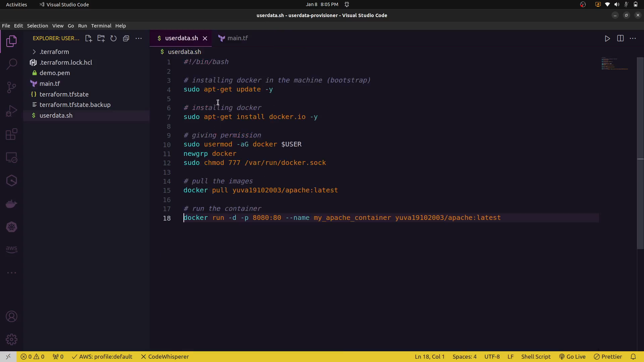
Task: Click the New File icon in Explorer
Action: (x=89, y=39)
